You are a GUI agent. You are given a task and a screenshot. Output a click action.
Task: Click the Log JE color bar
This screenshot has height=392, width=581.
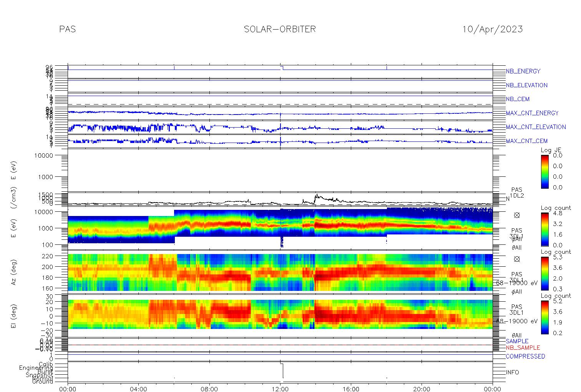pyautogui.click(x=544, y=171)
